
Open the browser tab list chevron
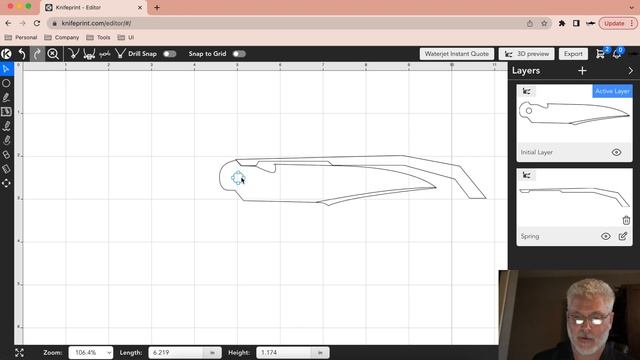(631, 7)
